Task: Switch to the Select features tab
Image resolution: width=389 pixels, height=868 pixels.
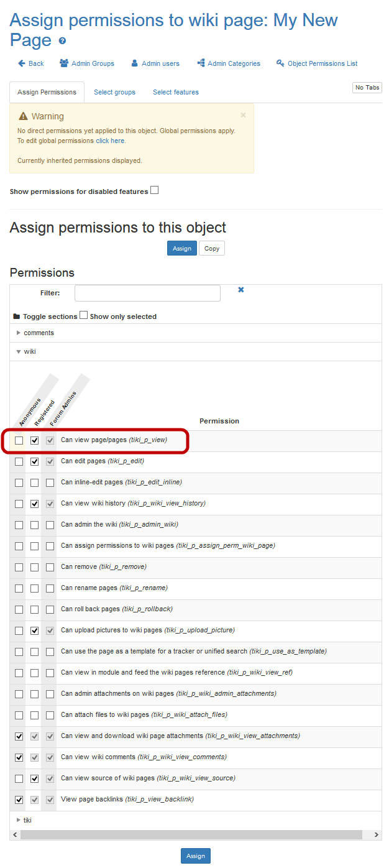Action: tap(176, 92)
